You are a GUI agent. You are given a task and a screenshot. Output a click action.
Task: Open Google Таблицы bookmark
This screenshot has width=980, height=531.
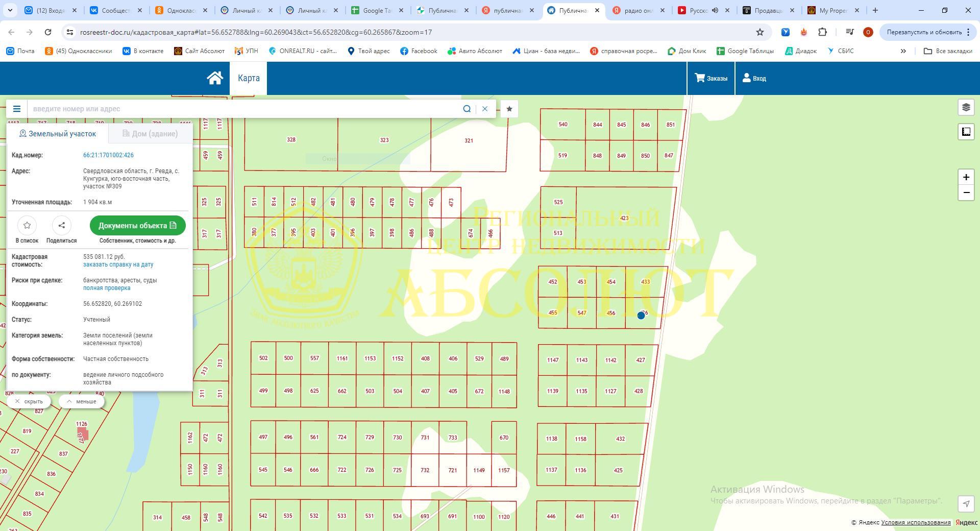coord(745,51)
